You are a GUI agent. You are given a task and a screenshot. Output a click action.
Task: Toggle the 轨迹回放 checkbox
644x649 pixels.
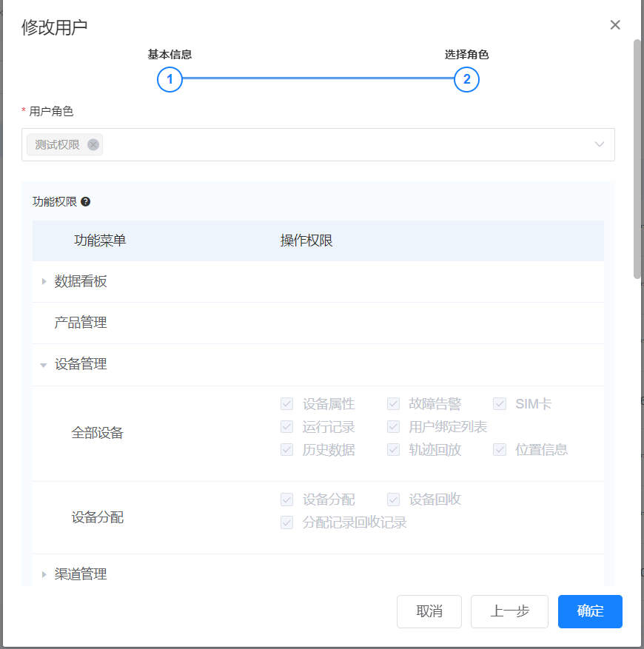[393, 450]
